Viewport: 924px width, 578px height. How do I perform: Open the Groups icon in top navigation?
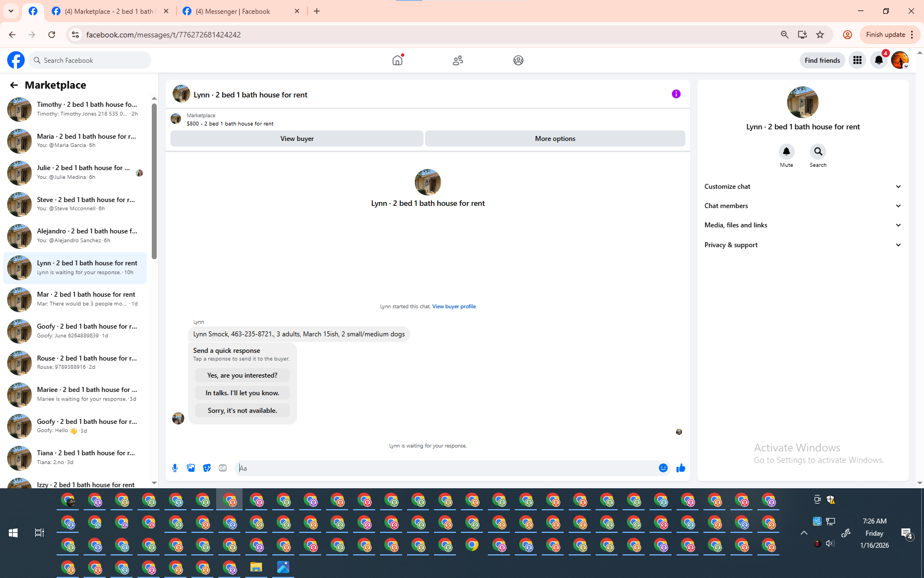point(518,60)
